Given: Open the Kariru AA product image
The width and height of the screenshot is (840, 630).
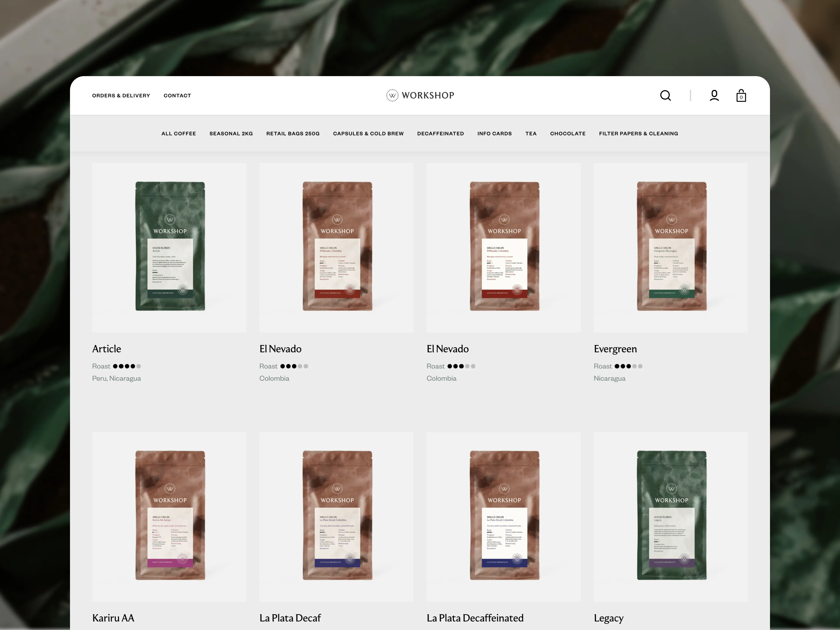Looking at the screenshot, I should 169,516.
